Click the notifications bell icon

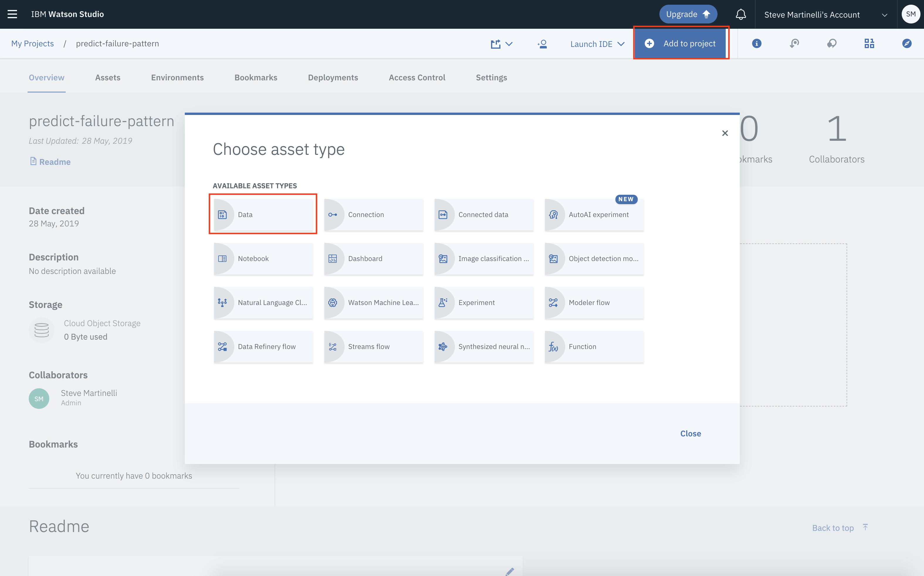tap(740, 14)
